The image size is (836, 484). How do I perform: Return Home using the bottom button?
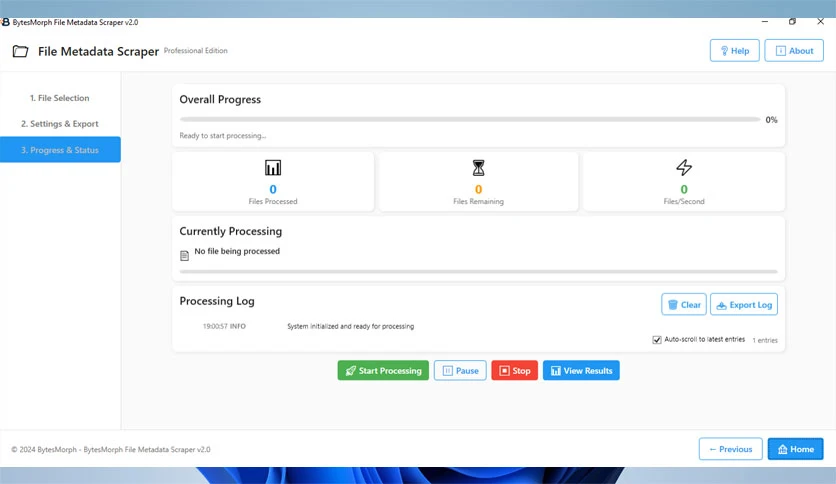tap(795, 449)
